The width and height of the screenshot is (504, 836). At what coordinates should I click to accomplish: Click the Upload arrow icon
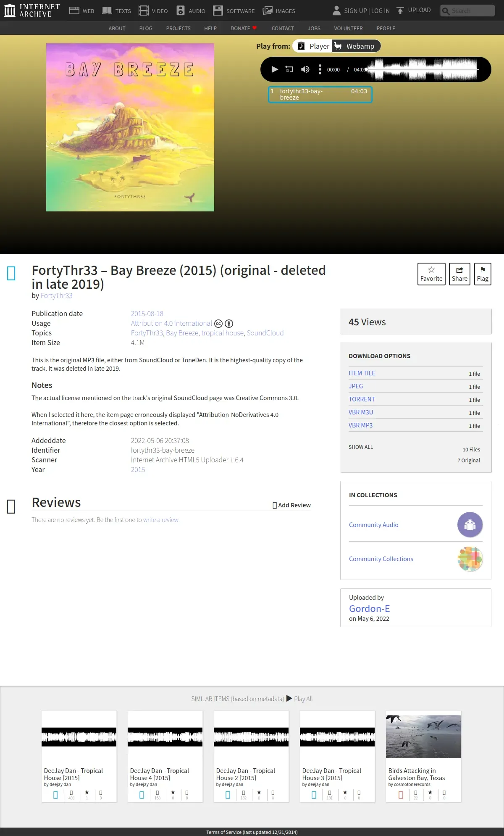coord(400,11)
